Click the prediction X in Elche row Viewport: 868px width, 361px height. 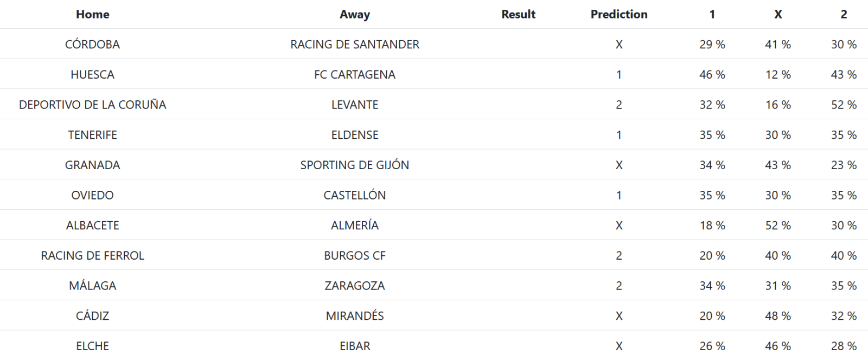point(619,346)
